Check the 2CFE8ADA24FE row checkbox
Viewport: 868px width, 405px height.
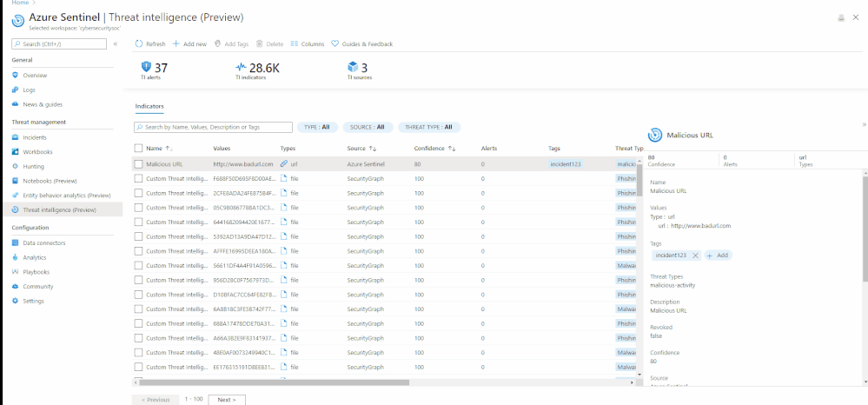click(x=138, y=193)
